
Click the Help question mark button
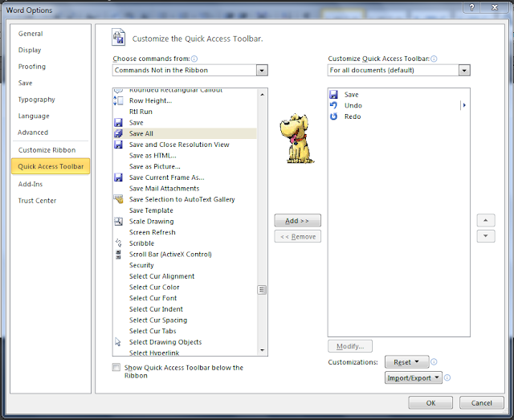coord(471,7)
